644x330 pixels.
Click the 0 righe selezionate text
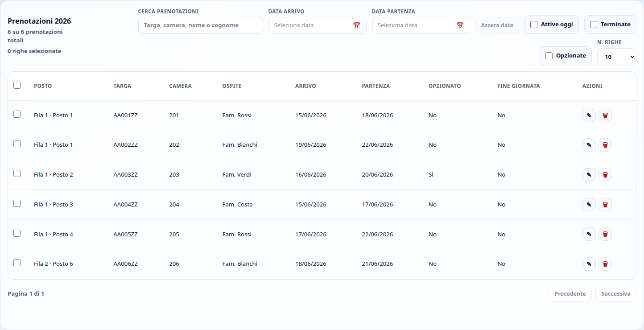34,51
